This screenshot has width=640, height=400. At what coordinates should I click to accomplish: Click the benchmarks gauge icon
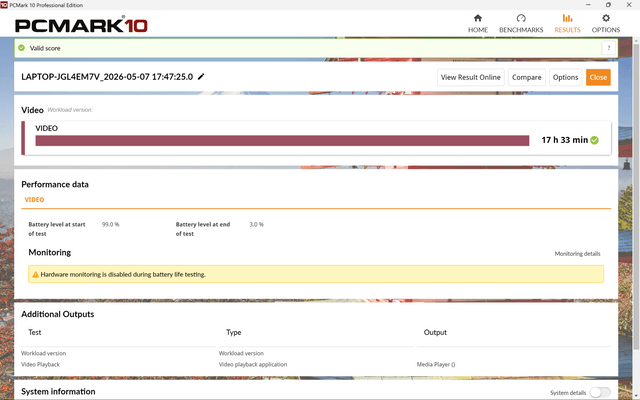coord(521,18)
